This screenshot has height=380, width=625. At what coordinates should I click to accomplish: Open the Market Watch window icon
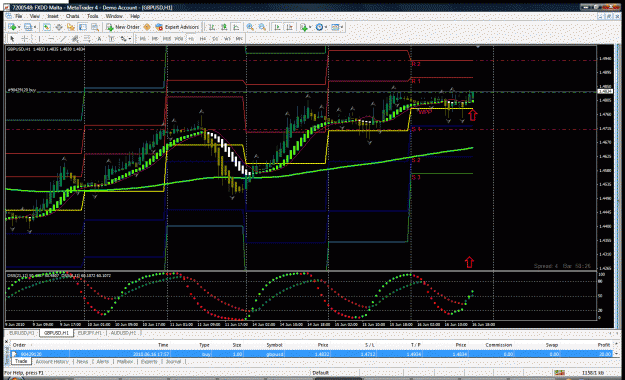(x=47, y=27)
